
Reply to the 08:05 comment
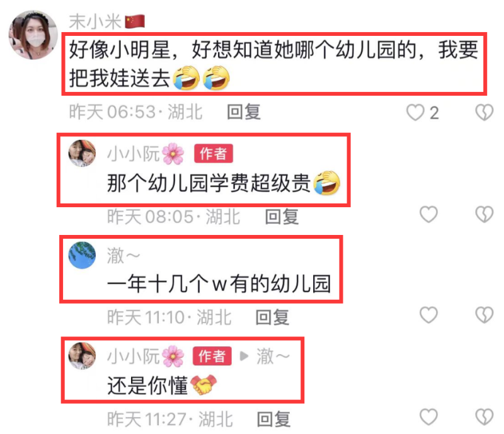[x=282, y=216]
